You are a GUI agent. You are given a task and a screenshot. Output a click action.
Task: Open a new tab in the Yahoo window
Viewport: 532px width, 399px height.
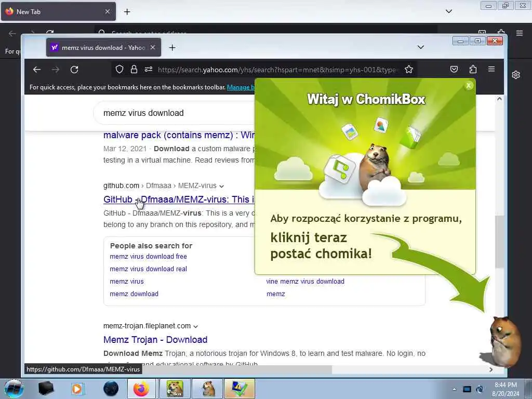pyautogui.click(x=172, y=47)
